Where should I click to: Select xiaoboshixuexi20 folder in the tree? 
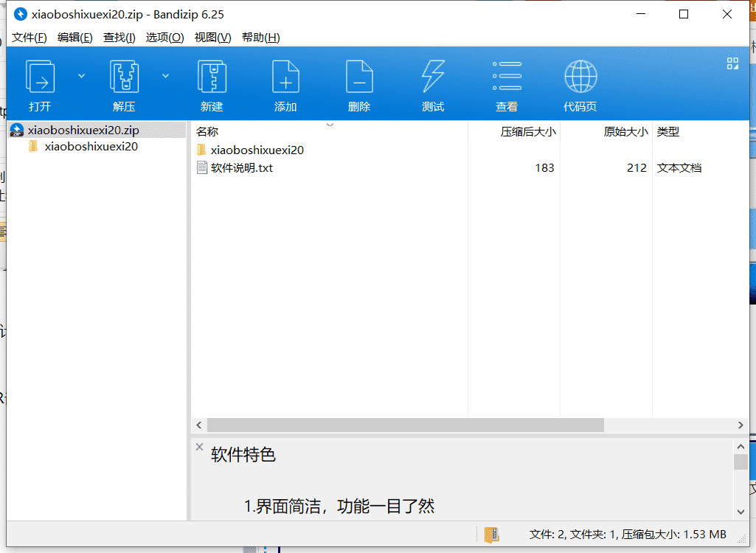point(91,147)
